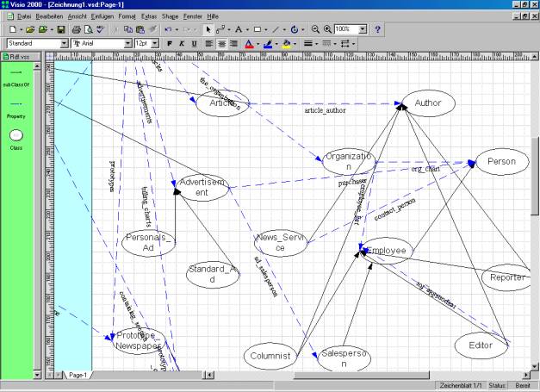This screenshot has width=540, height=392.
Task: Click the Save (disk) icon
Action: coord(61,29)
